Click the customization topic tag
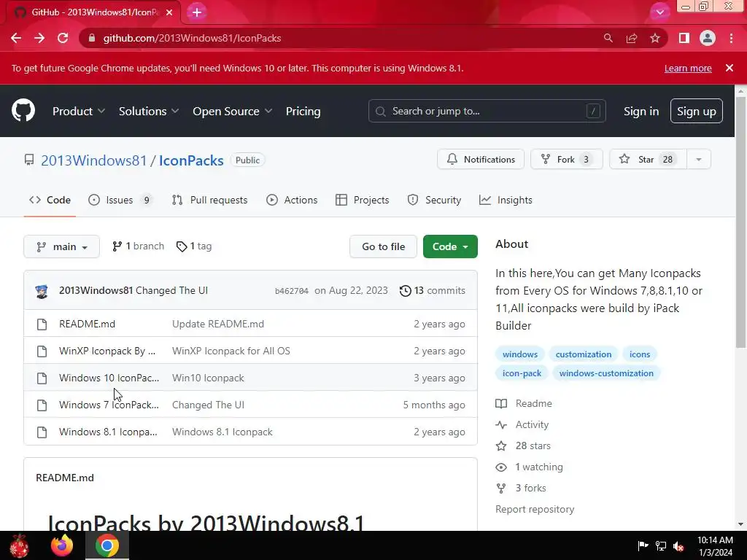 pos(583,354)
